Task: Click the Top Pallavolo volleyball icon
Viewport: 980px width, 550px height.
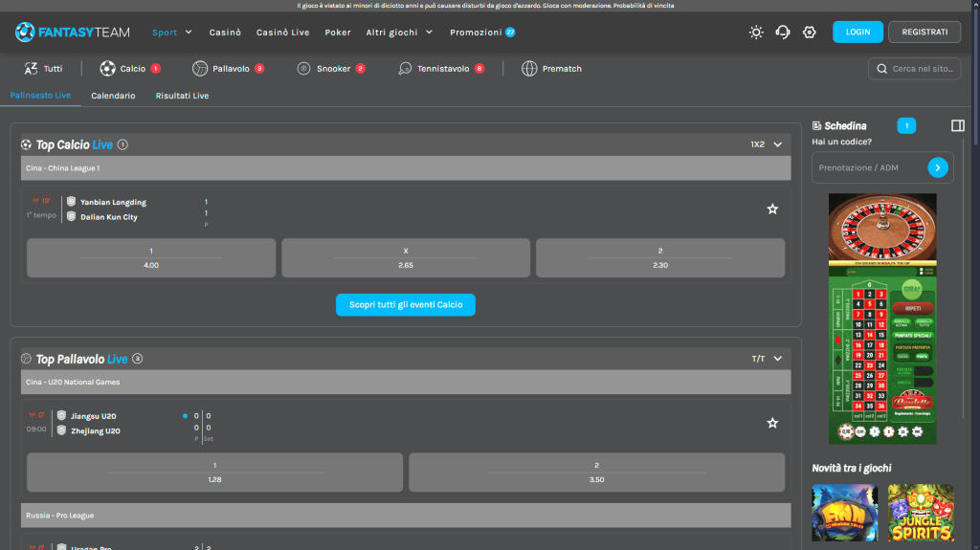Action: point(26,359)
